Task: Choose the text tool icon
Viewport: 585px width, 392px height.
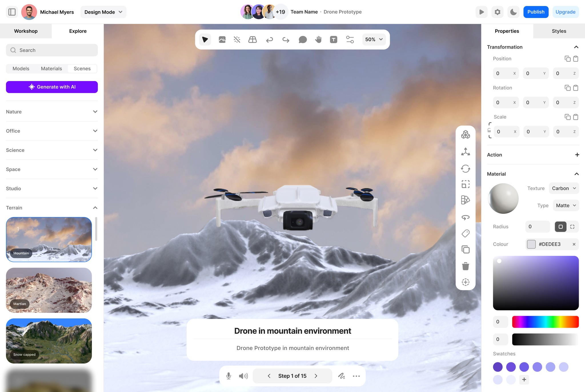Action: (x=333, y=39)
